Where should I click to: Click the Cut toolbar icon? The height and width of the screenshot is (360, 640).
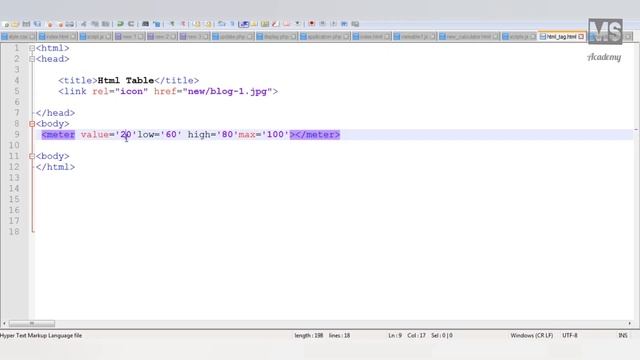(84, 24)
